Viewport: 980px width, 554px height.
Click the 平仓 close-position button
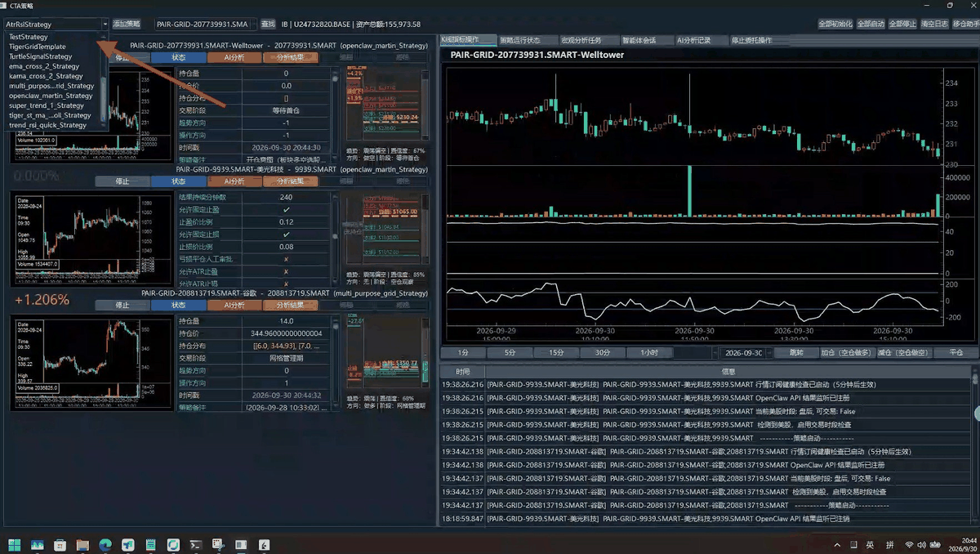(956, 353)
